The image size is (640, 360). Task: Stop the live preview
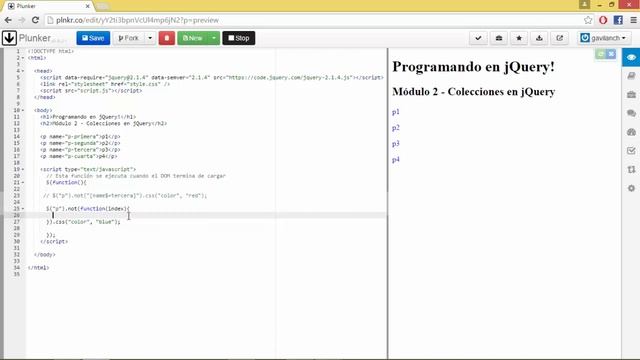pyautogui.click(x=239, y=38)
